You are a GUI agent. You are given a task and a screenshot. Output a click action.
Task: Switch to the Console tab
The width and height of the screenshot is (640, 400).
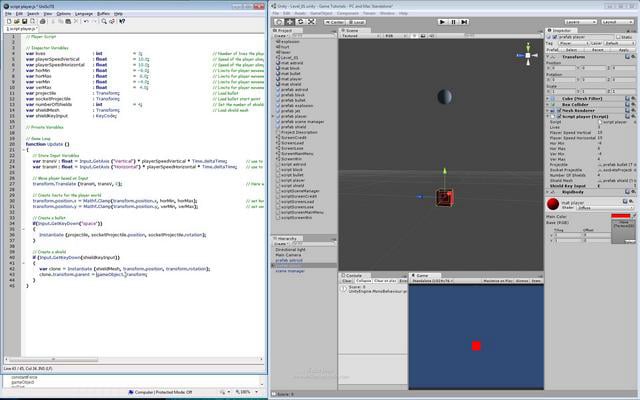click(x=351, y=276)
